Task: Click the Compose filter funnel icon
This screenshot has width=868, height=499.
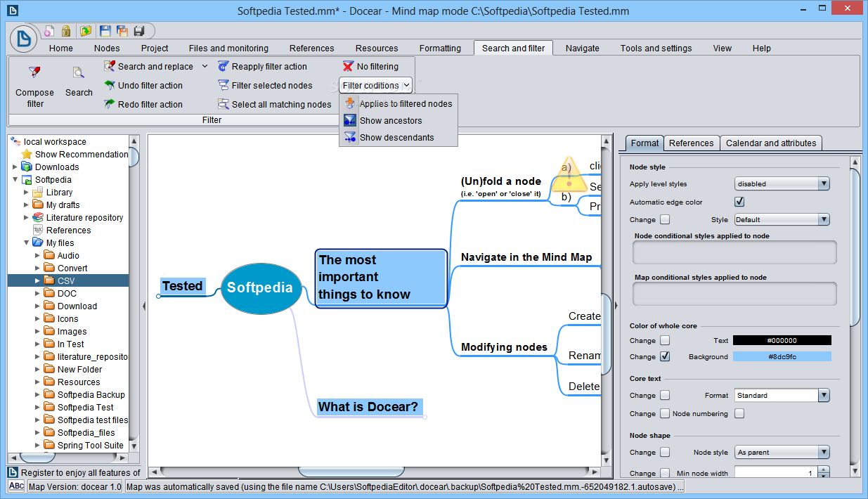Action: tap(34, 72)
